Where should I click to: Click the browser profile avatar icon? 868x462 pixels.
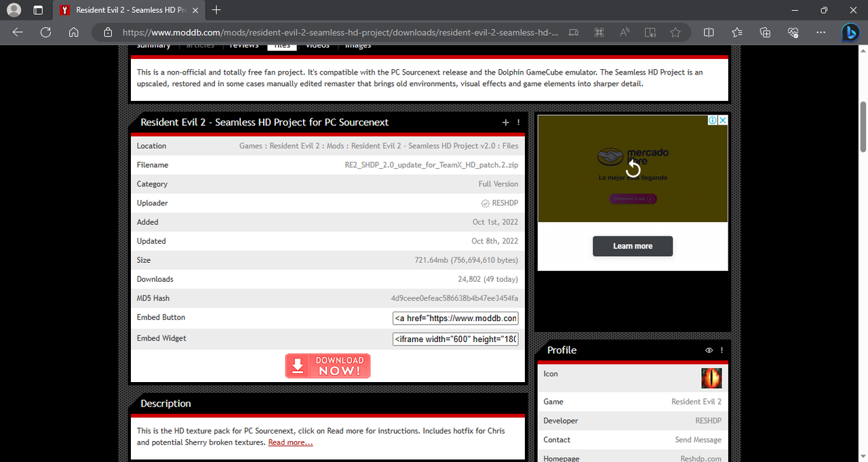(14, 10)
